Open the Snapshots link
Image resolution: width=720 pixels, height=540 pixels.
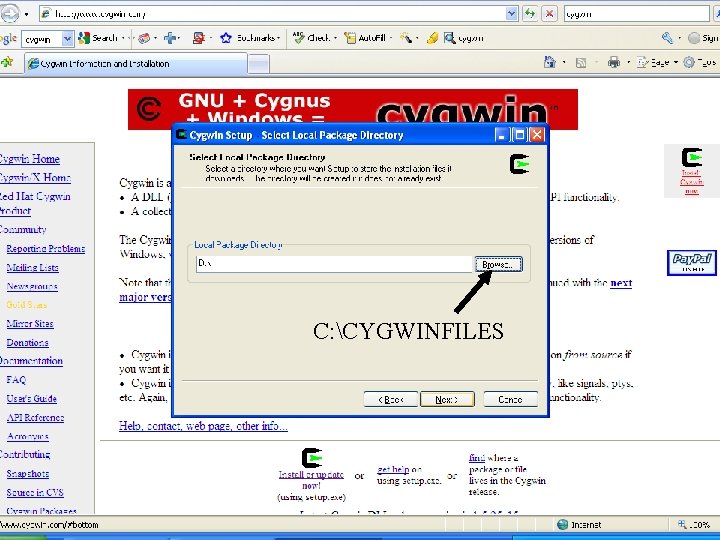pos(28,473)
